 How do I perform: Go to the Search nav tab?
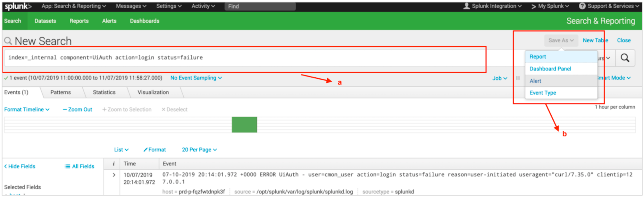click(x=13, y=21)
